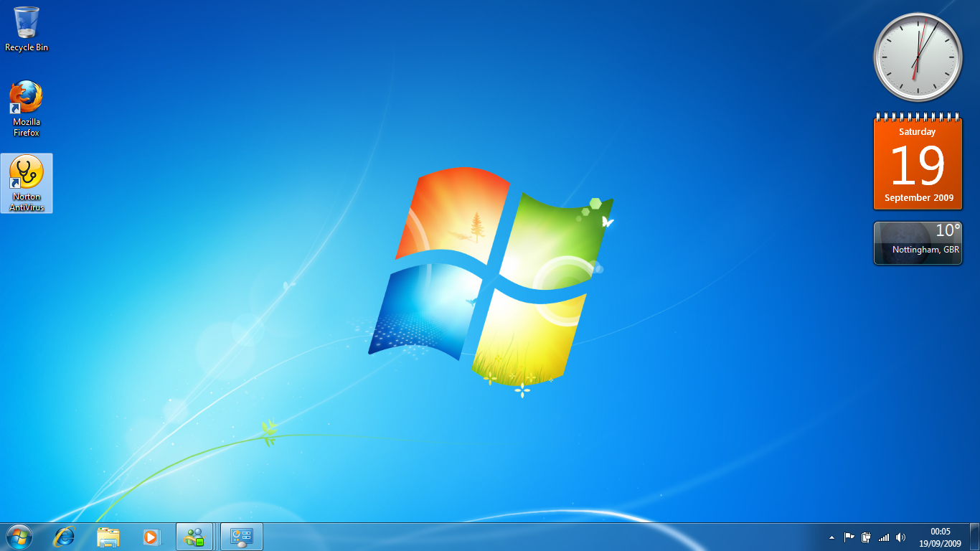The image size is (980, 551).
Task: Click the calendar gadget showing Saturday 19
Action: [917, 161]
